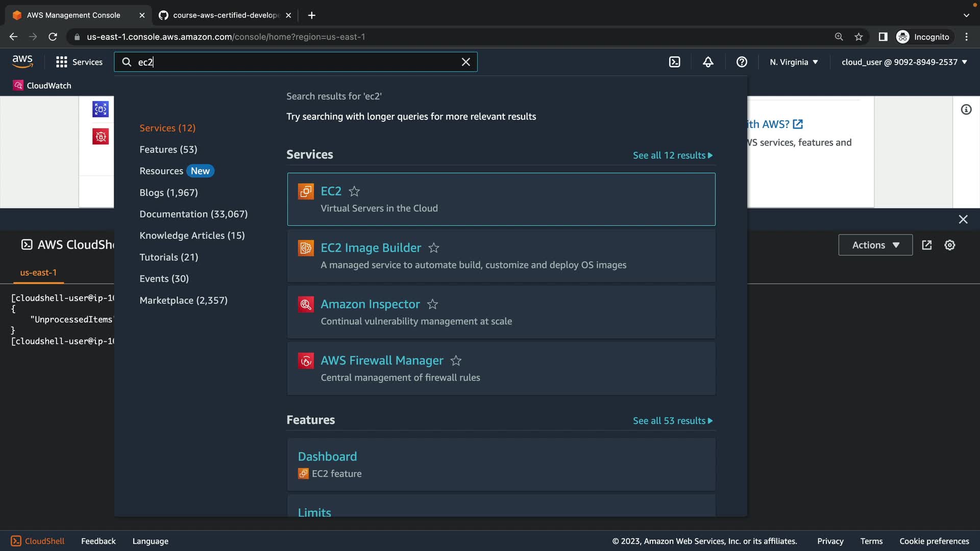The width and height of the screenshot is (980, 551).
Task: Star EC2 Image Builder as favorite
Action: click(434, 248)
